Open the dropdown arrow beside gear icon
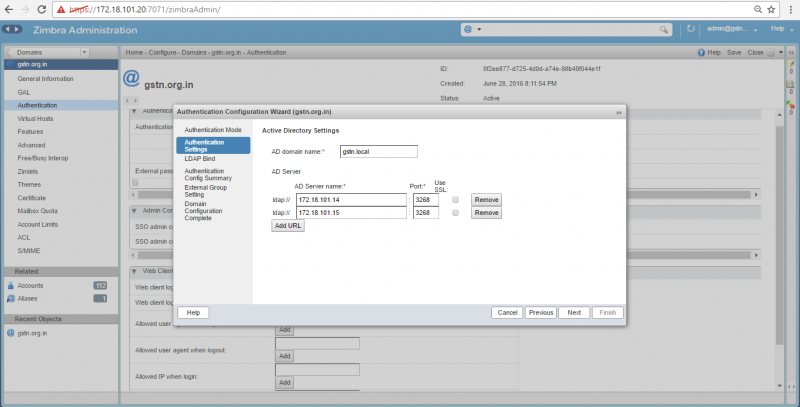800x407 pixels. [x=781, y=53]
